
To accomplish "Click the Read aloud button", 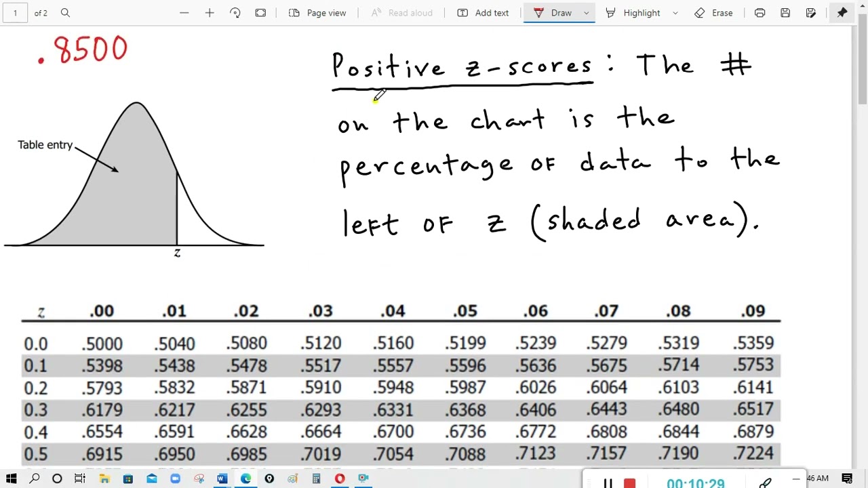I will coord(402,13).
